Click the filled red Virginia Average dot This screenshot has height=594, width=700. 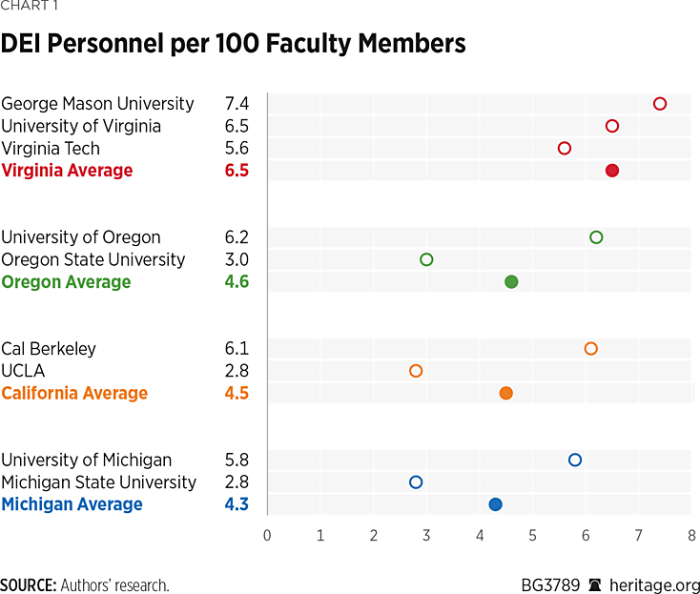point(612,171)
